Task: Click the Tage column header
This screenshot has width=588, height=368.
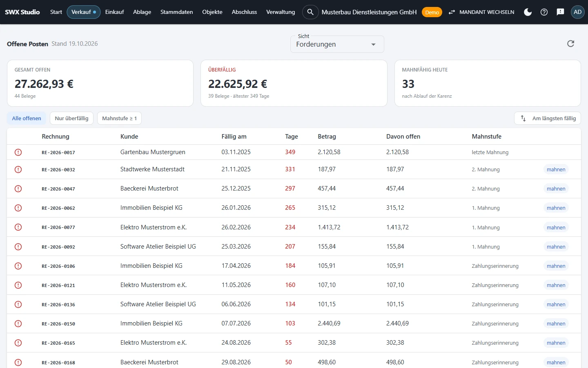Action: (x=292, y=137)
